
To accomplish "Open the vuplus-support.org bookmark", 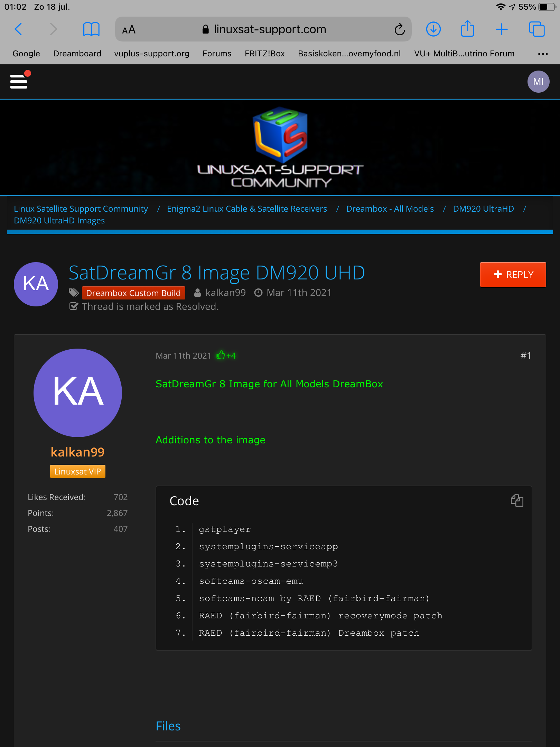I will (152, 54).
